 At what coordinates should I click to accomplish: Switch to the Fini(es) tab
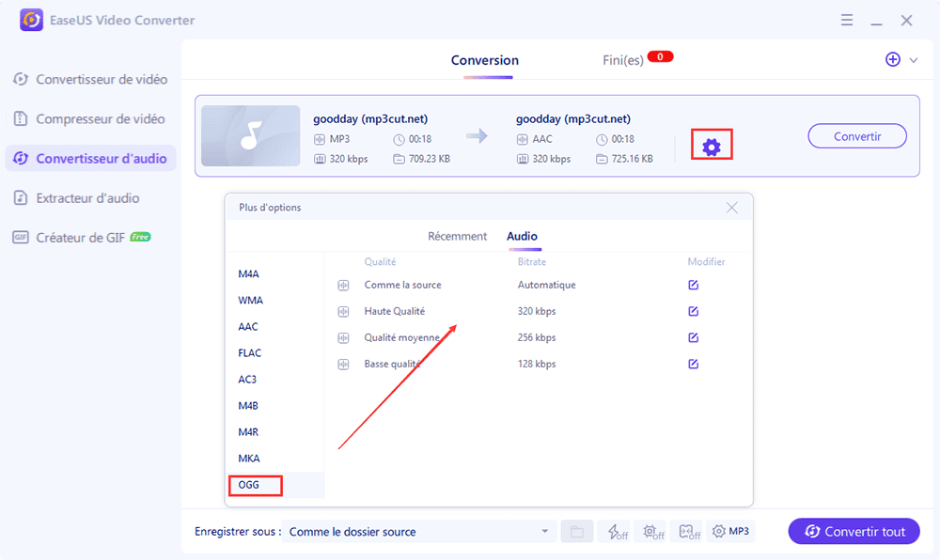coord(623,60)
